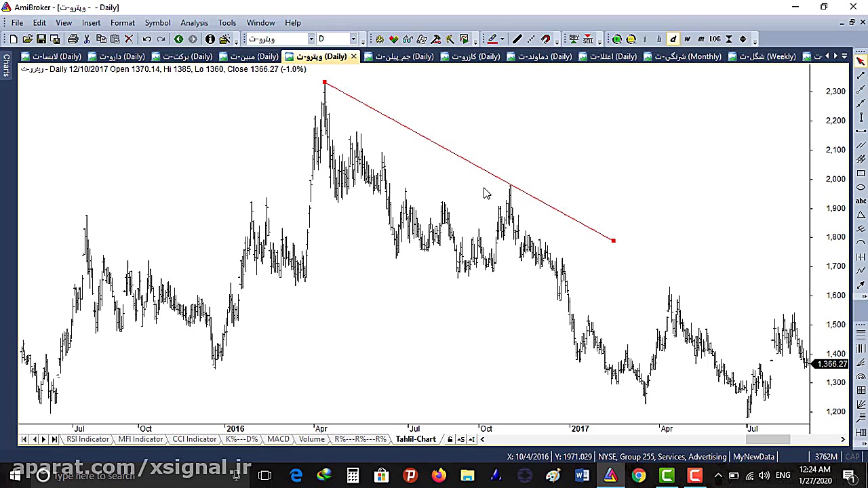Click the colorful heart indicator icon
Image resolution: width=868 pixels, height=488 pixels.
click(393, 39)
